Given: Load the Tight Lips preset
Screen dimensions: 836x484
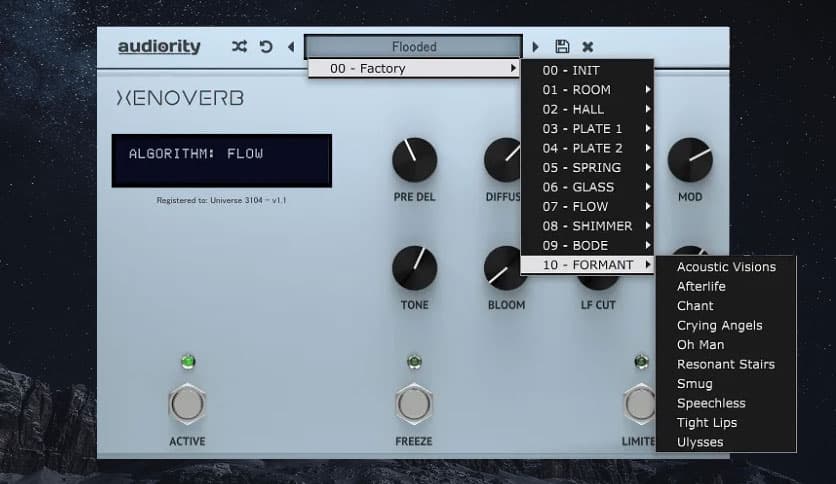Looking at the screenshot, I should click(726, 423).
